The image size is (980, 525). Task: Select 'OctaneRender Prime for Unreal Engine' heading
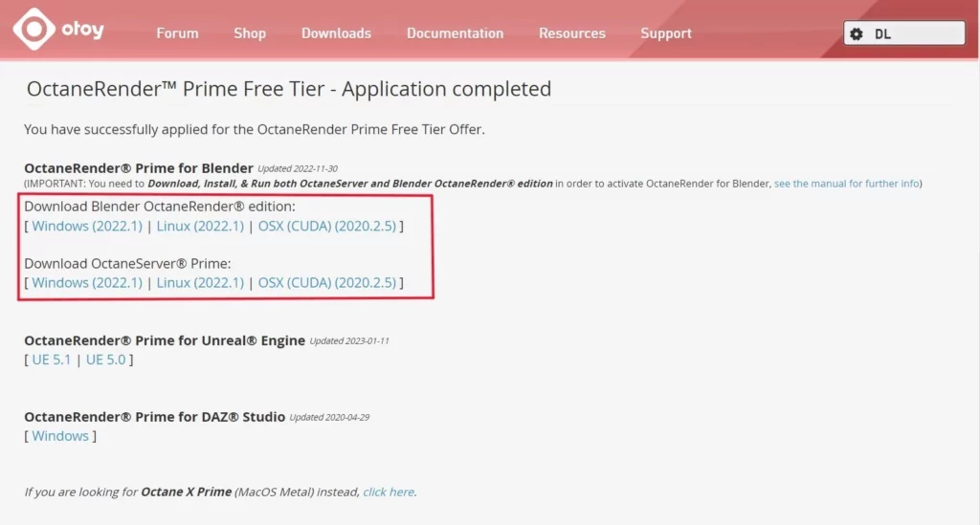[x=165, y=340]
